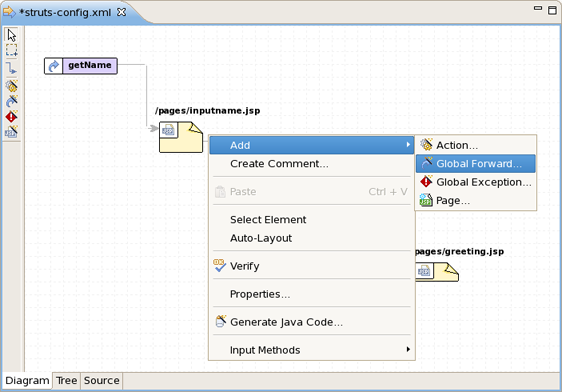The height and width of the screenshot is (392, 562).
Task: Click Verify in the context menu
Action: click(x=311, y=266)
